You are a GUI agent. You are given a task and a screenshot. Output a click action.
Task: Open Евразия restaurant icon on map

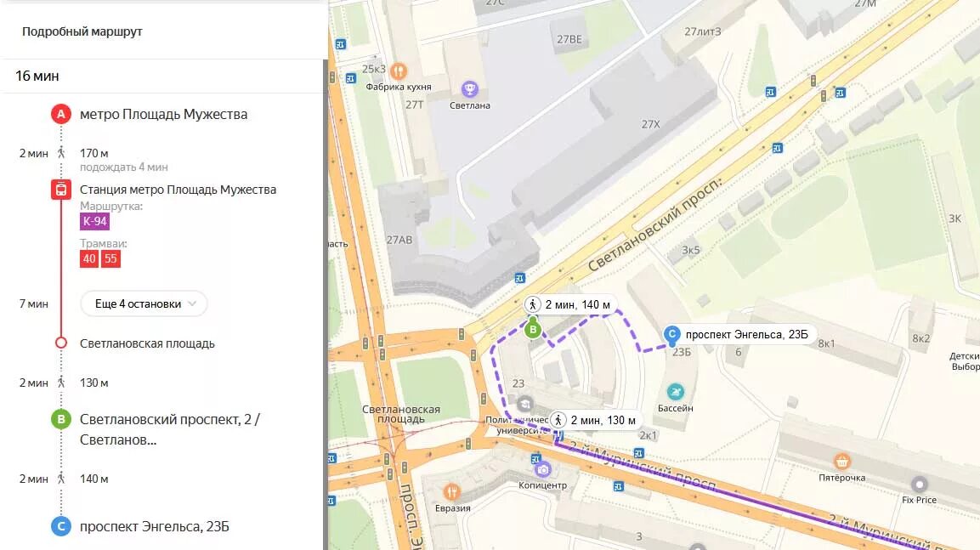[452, 492]
